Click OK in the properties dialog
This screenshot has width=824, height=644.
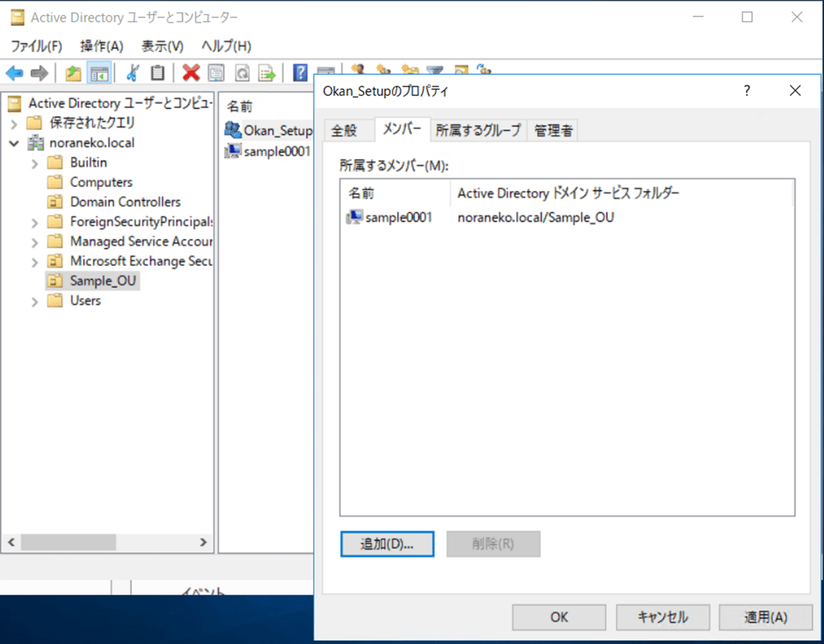(559, 616)
